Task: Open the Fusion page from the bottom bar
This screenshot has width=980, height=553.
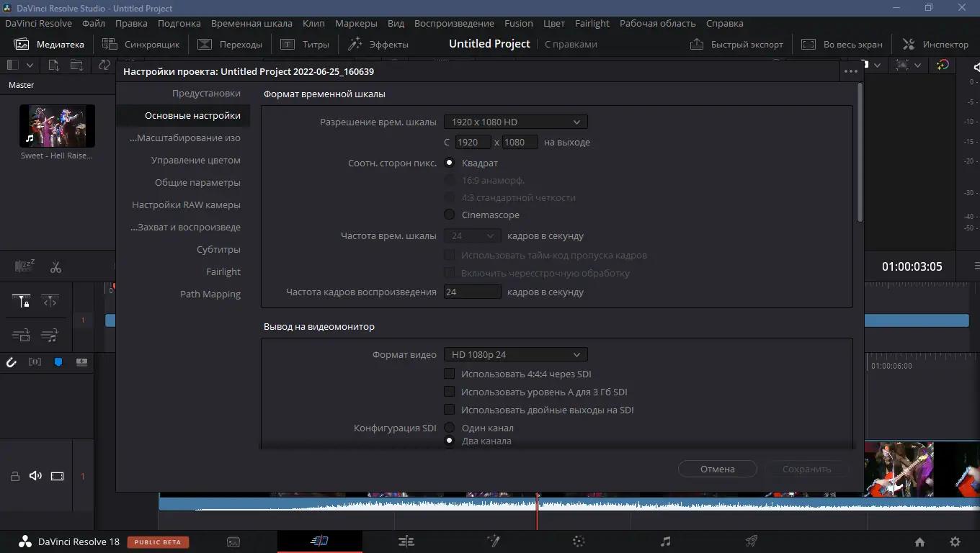Action: pyautogui.click(x=492, y=541)
